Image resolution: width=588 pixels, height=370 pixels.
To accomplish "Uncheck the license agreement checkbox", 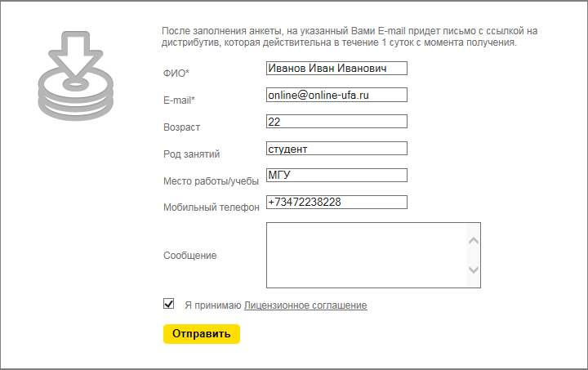I will pyautogui.click(x=169, y=303).
